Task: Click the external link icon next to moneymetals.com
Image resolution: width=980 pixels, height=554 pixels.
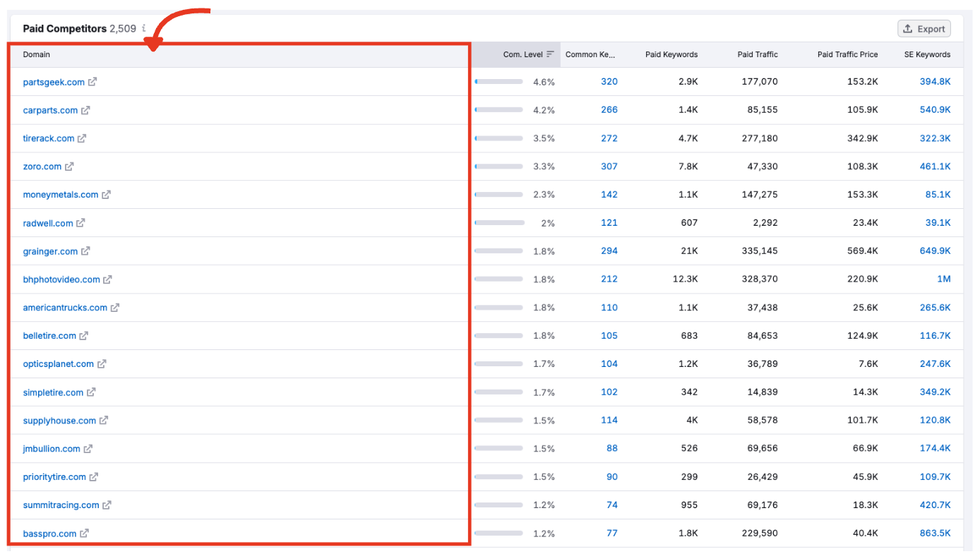Action: click(107, 195)
